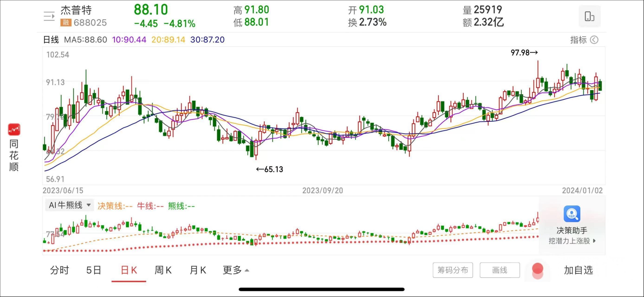Click the 画线 draw line button
Viewport: 644px width, 297px height.
500,270
